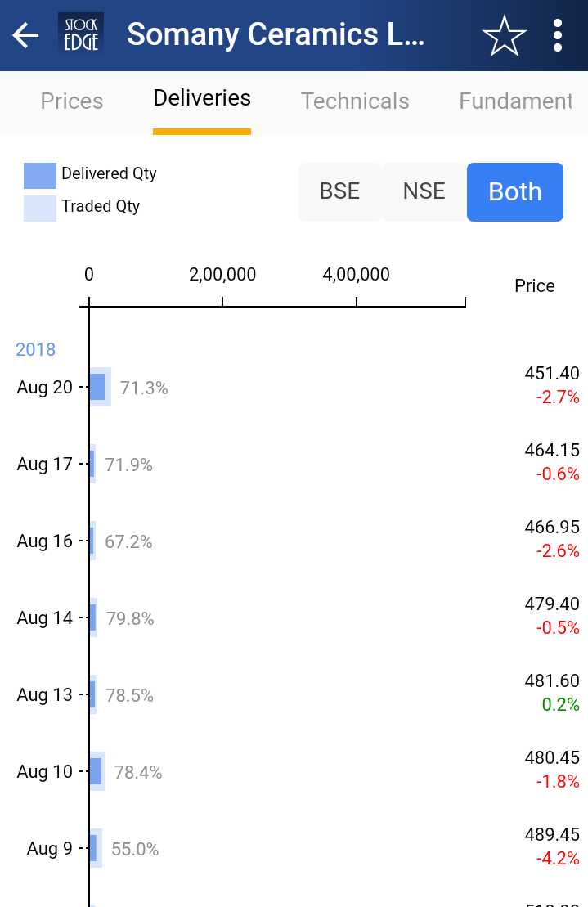The height and width of the screenshot is (907, 588).
Task: Click the 71.3% delivery percentage label
Action: pyautogui.click(x=144, y=388)
